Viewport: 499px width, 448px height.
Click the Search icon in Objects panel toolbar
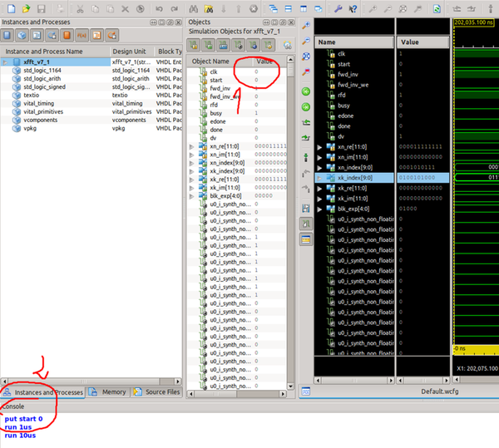288,46
